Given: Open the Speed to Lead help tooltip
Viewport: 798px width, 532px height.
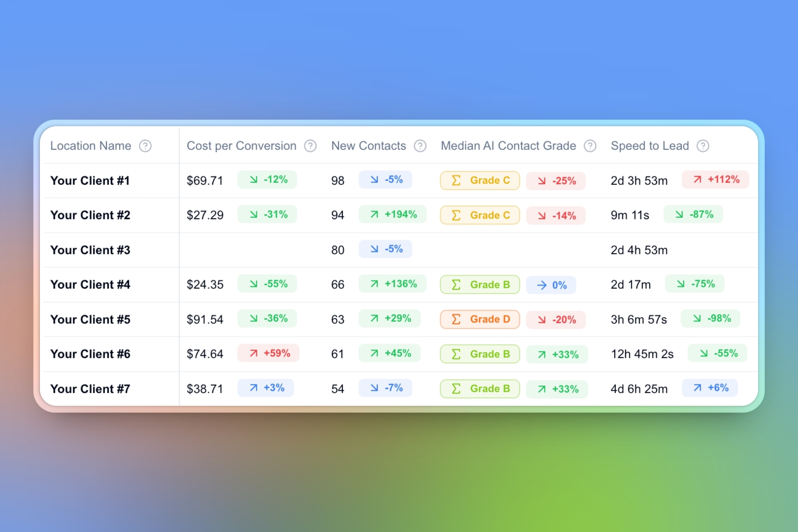Looking at the screenshot, I should [x=703, y=146].
